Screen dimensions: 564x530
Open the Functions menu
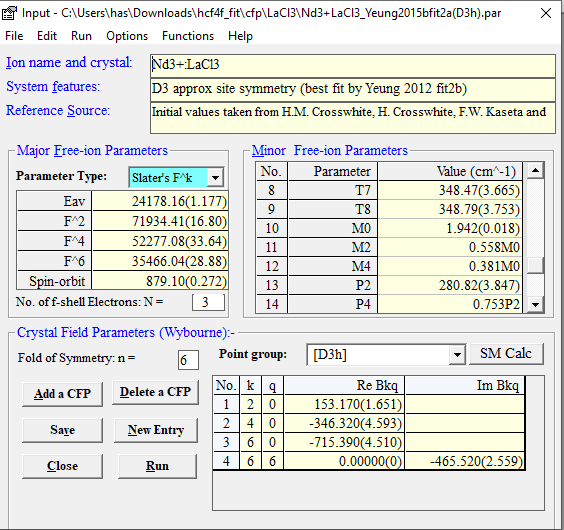click(x=188, y=36)
